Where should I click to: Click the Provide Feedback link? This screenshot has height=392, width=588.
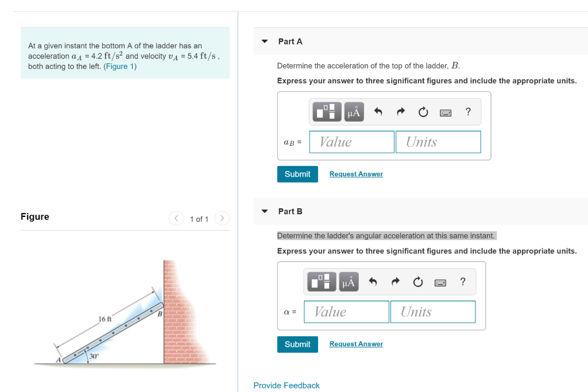click(x=287, y=385)
